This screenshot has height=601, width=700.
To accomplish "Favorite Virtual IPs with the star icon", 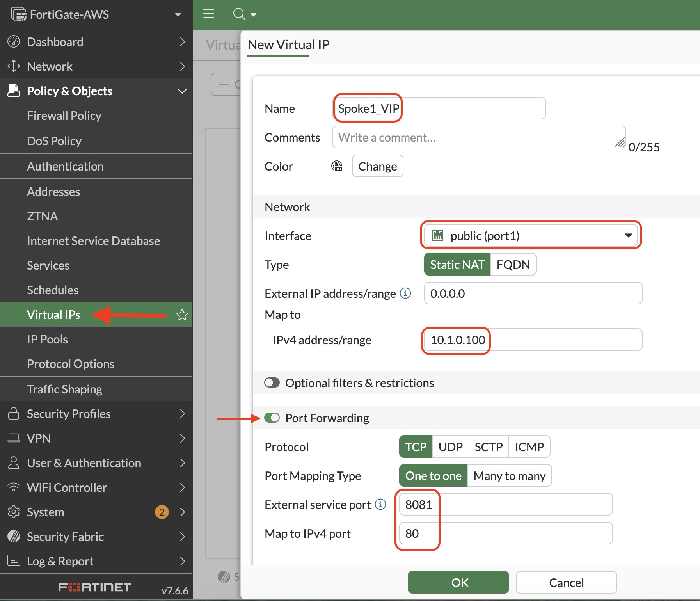I will [x=182, y=315].
